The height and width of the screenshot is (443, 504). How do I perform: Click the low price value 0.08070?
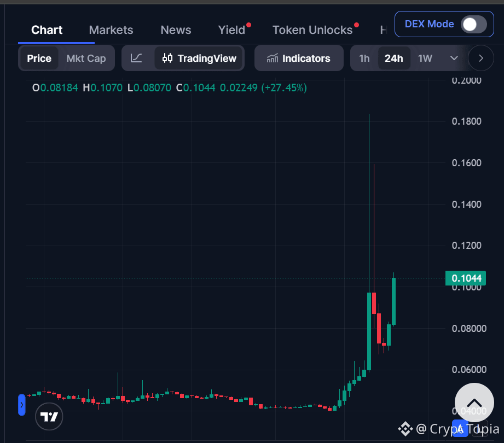(152, 88)
